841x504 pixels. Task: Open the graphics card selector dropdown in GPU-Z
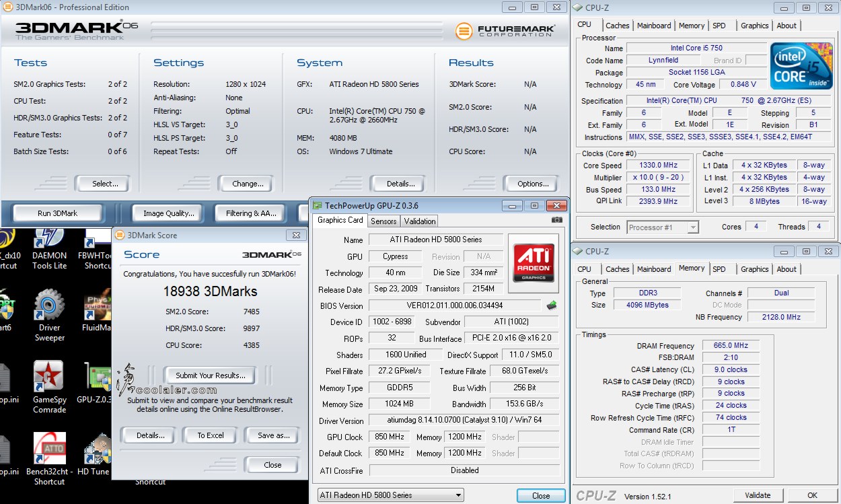(x=390, y=495)
